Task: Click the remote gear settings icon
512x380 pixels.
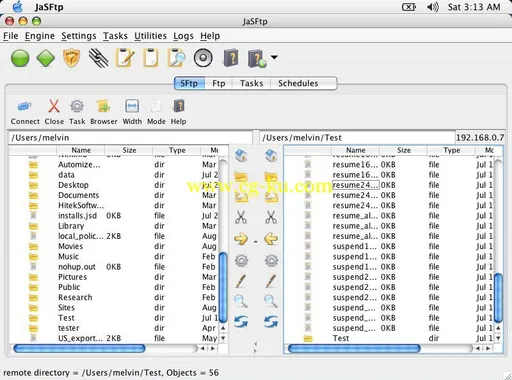Action: pyautogui.click(x=271, y=260)
